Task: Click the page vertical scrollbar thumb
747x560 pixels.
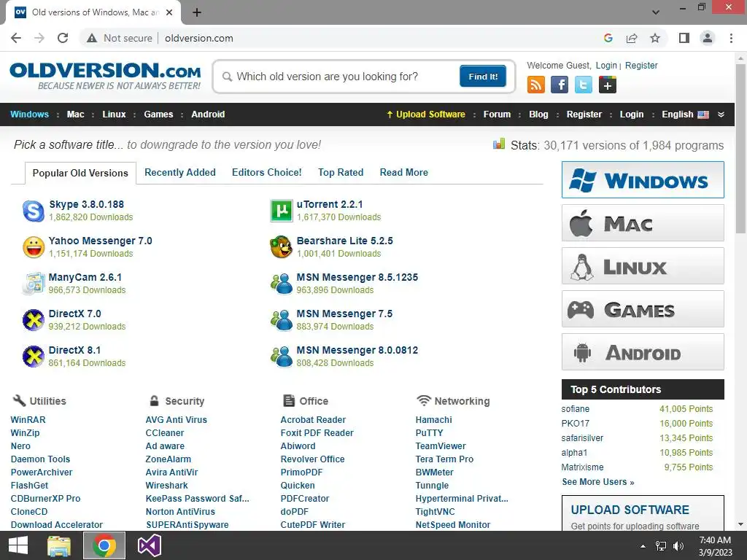Action: click(x=740, y=147)
